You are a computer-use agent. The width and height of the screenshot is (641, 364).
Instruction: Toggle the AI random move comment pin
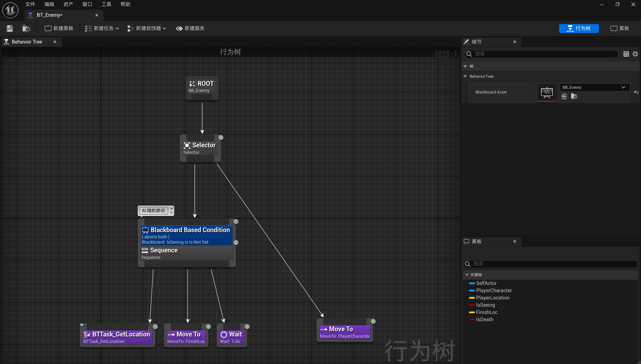[x=171, y=208]
